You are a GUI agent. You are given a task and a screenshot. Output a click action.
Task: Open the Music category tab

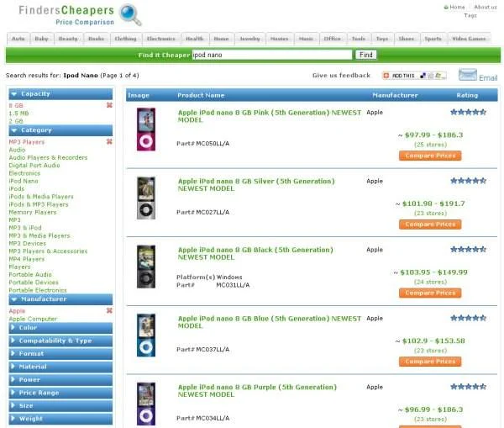click(306, 39)
